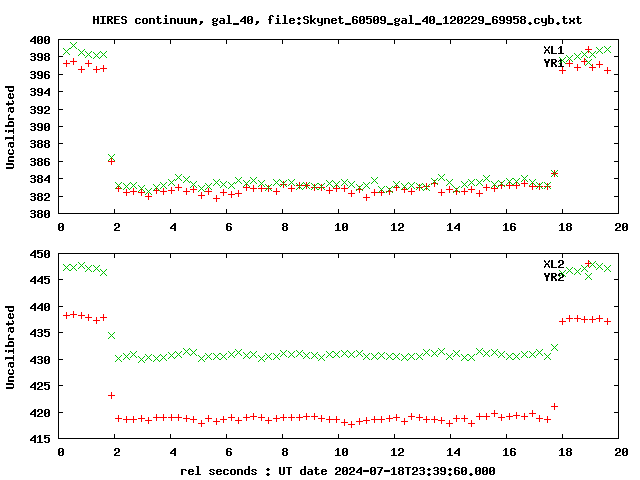Image resolution: width=640 pixels, height=480 pixels.
Task: Click y-axis tick '425' on bottom plot
Action: [x=40, y=386]
